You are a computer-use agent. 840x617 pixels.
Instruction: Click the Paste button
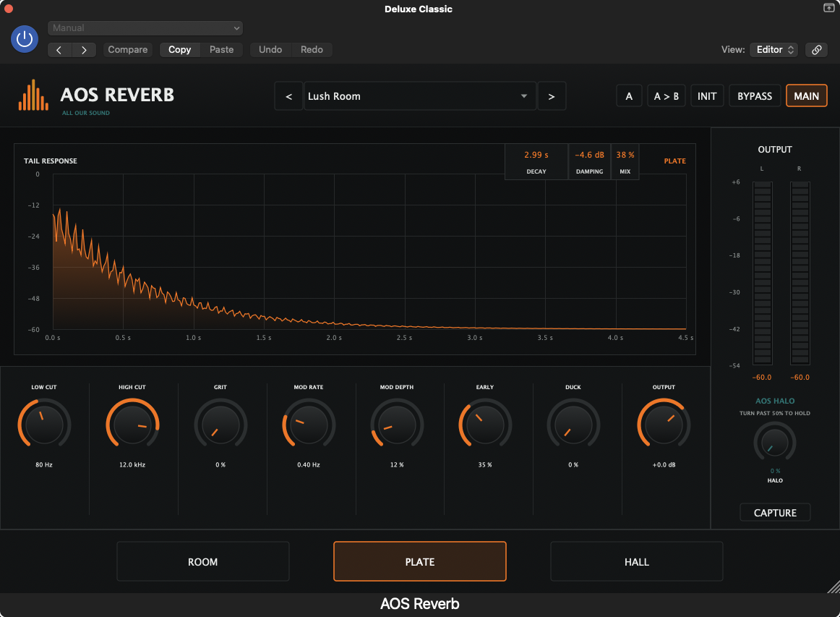point(221,49)
